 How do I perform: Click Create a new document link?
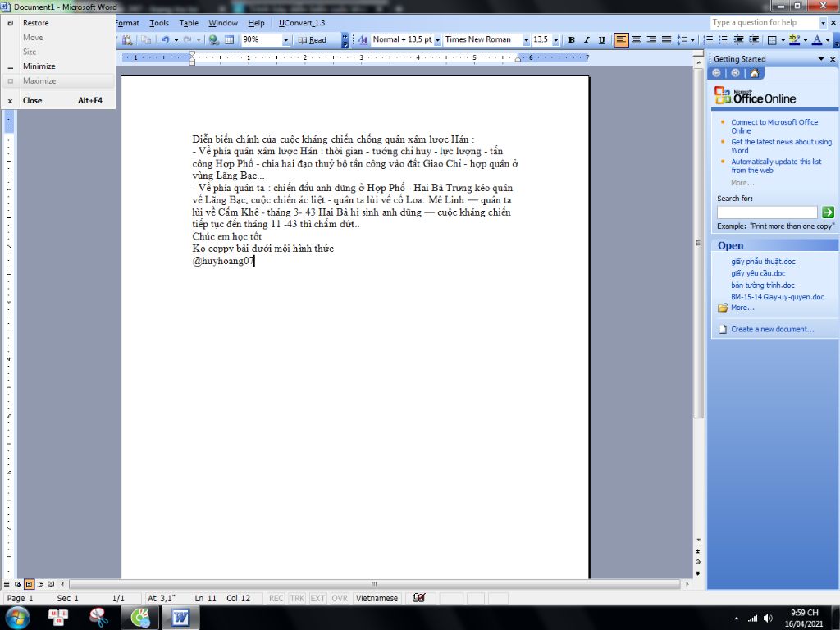click(x=772, y=329)
